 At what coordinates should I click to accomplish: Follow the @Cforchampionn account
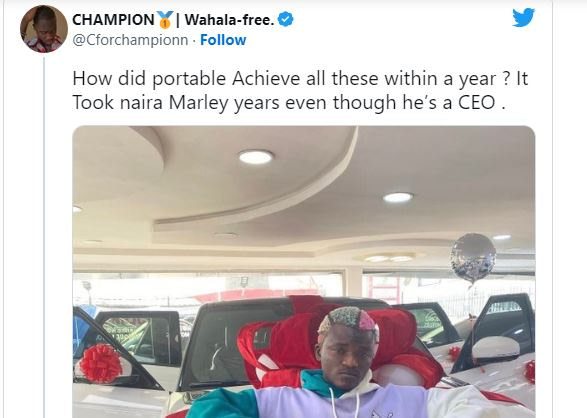tap(223, 40)
